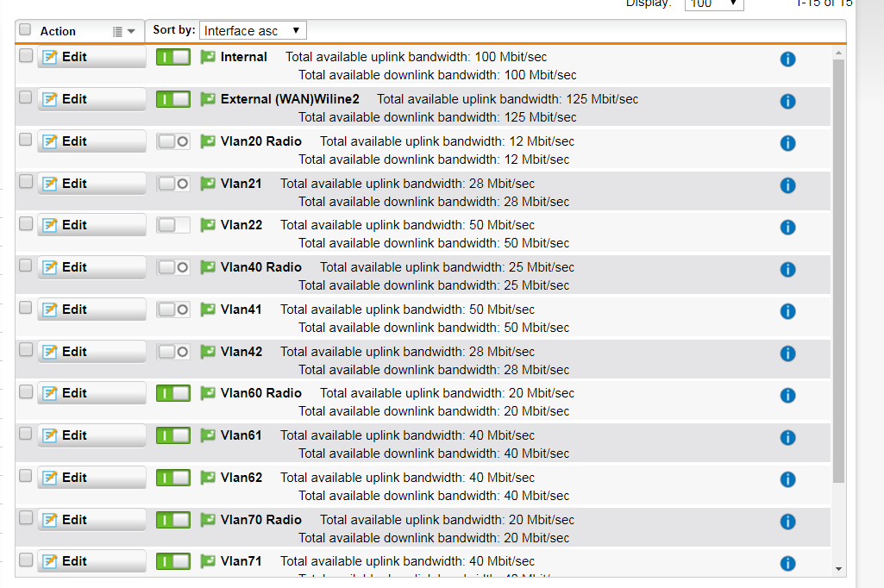Tick the select-all checkbox next to Action
Screen dimensions: 884x588
point(25,29)
